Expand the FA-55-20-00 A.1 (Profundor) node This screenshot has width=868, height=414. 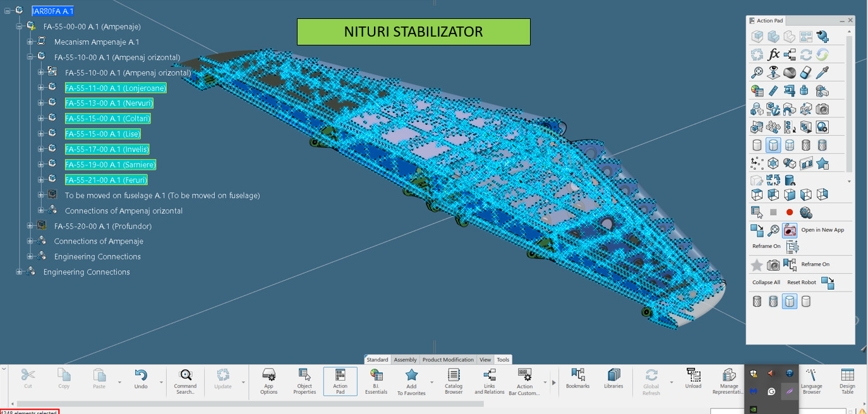[x=30, y=226]
